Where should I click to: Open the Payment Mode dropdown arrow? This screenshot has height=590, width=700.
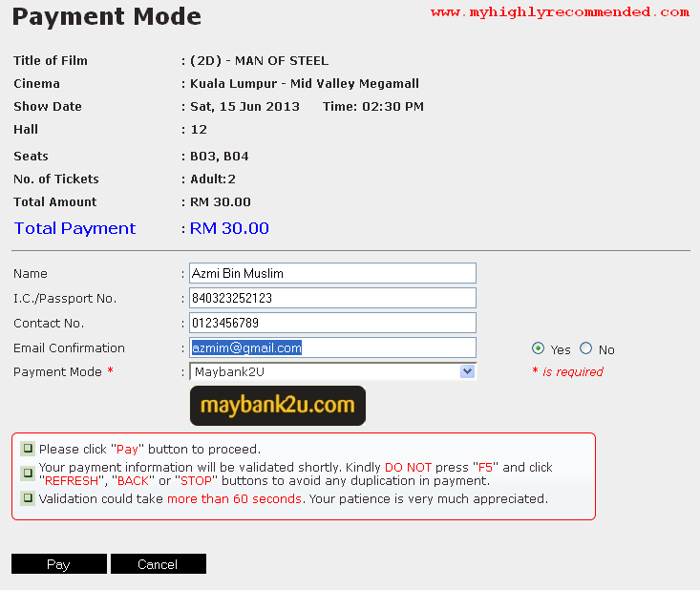pyautogui.click(x=467, y=371)
